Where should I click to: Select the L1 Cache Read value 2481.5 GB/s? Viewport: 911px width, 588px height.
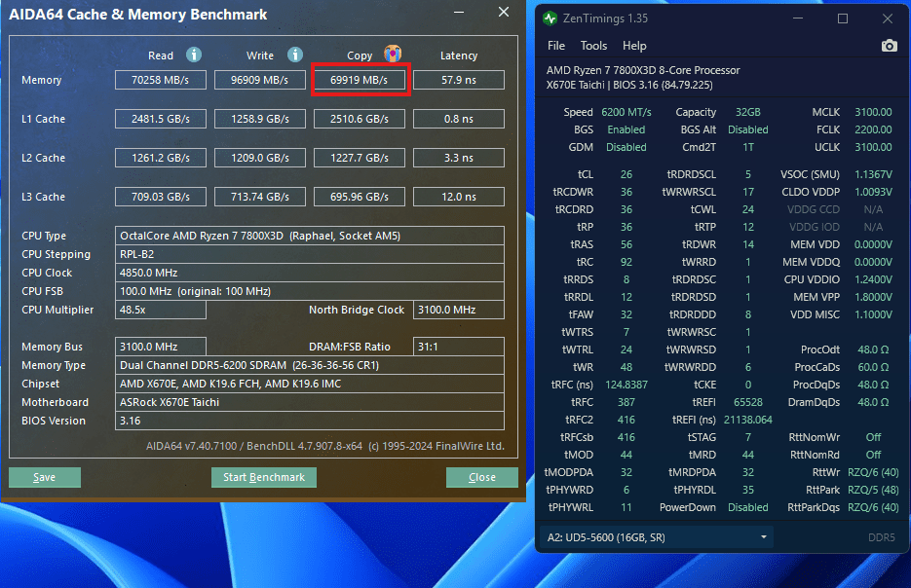click(x=161, y=119)
